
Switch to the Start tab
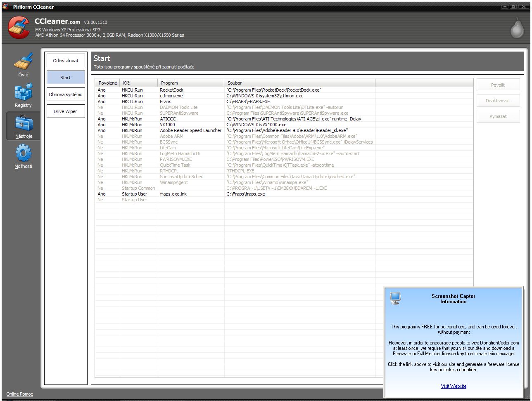tap(66, 78)
